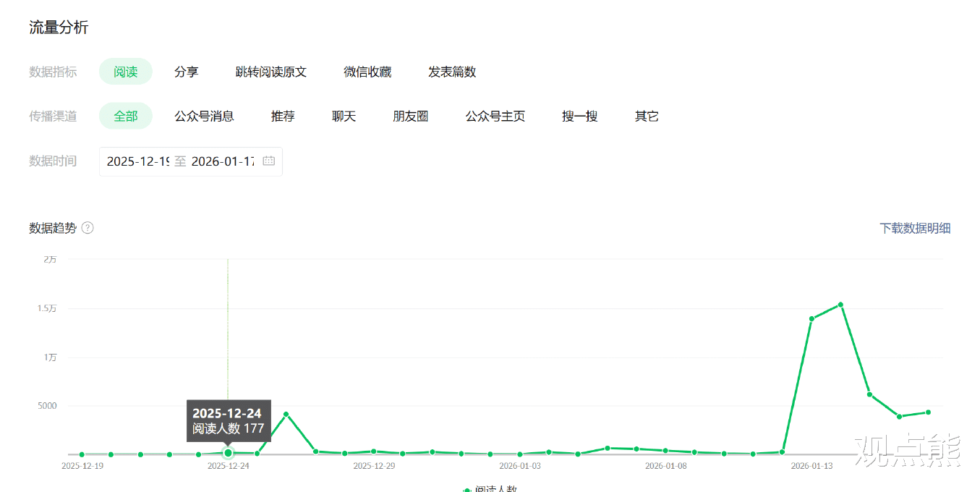This screenshot has height=492, width=980.
Task: Switch metric to 发表篇数
Action: pyautogui.click(x=452, y=72)
